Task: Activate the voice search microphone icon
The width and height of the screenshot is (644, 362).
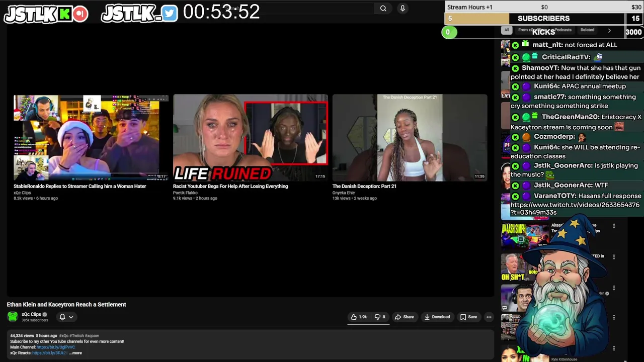Action: click(x=402, y=8)
